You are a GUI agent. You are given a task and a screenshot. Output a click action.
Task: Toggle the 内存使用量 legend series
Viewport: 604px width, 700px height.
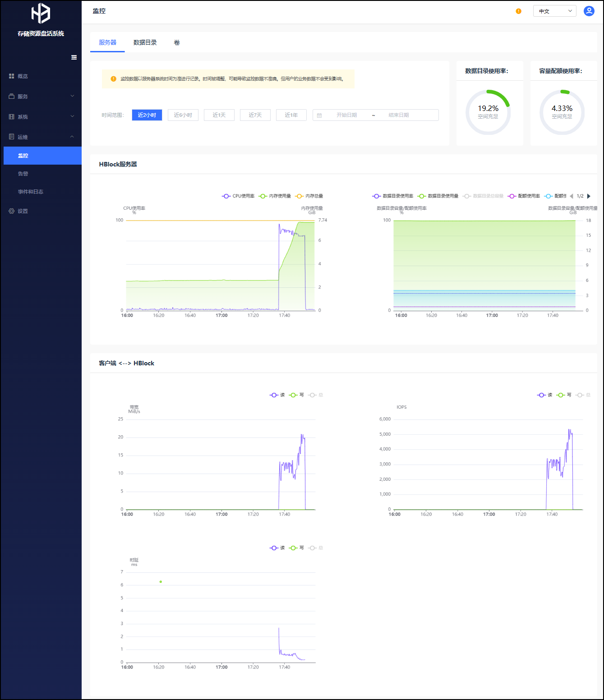pyautogui.click(x=275, y=196)
